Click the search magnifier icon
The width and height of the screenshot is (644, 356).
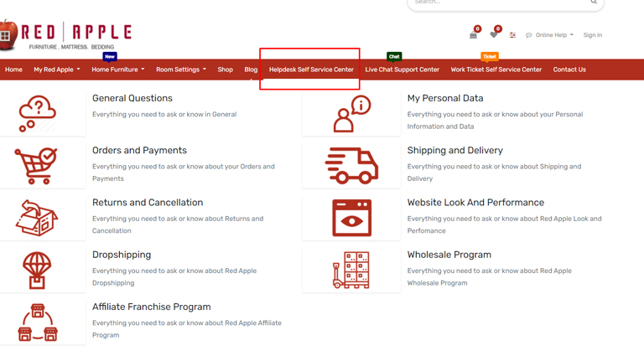pos(594,3)
